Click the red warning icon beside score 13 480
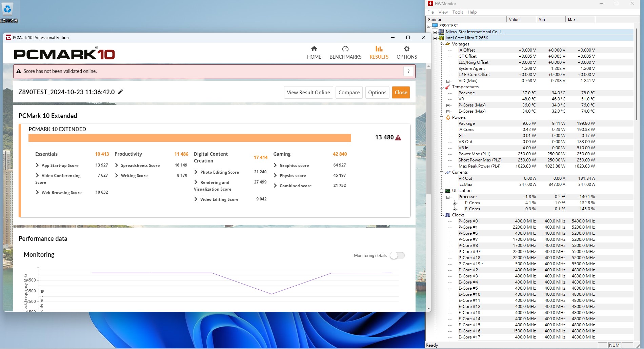 pos(398,138)
